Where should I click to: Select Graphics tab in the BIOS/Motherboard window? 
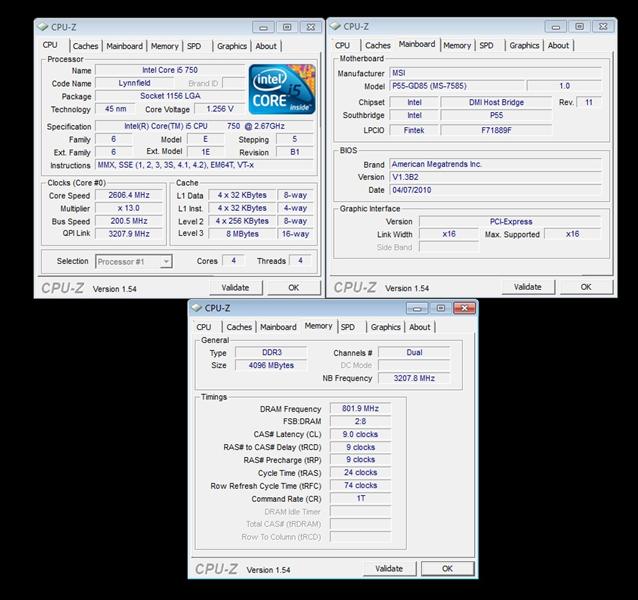tap(524, 45)
